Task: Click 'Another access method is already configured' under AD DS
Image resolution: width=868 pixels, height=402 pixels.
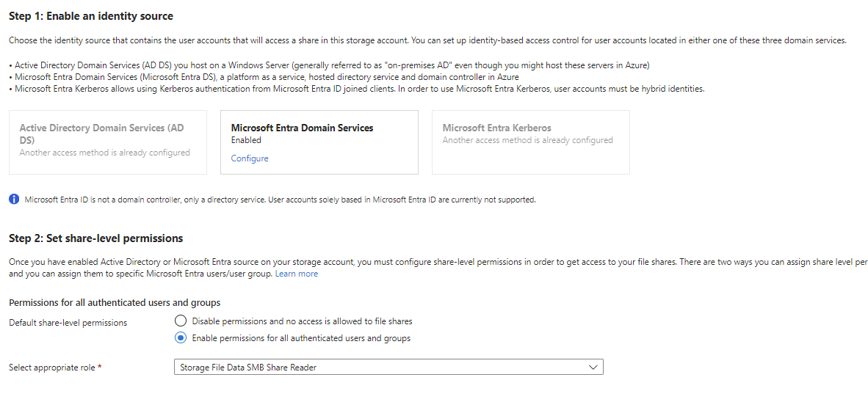Action: [104, 153]
